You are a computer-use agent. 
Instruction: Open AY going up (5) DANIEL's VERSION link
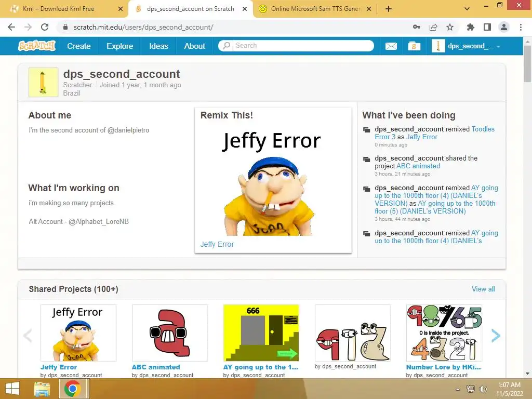click(x=435, y=207)
